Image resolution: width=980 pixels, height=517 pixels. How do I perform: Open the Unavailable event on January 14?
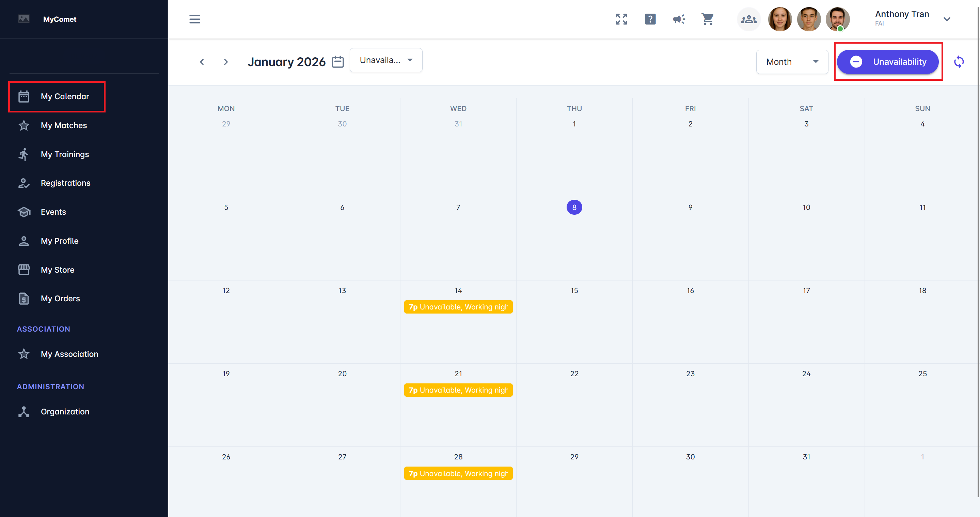coord(458,307)
